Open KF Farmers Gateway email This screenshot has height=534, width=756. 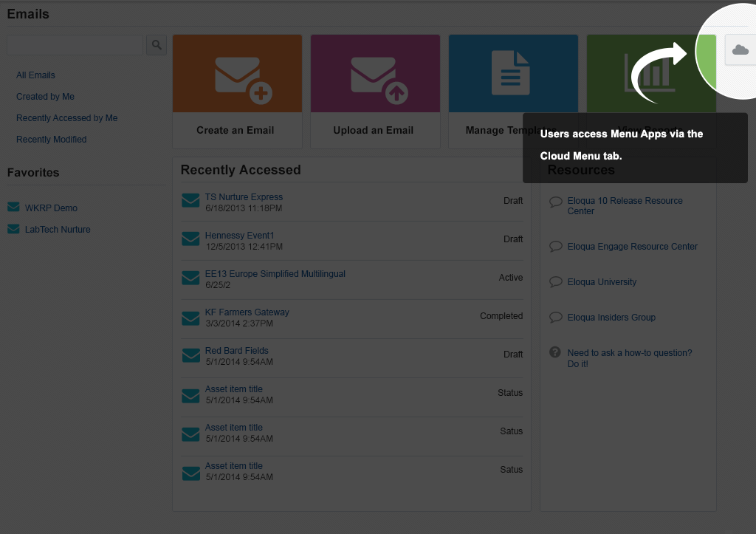(247, 312)
